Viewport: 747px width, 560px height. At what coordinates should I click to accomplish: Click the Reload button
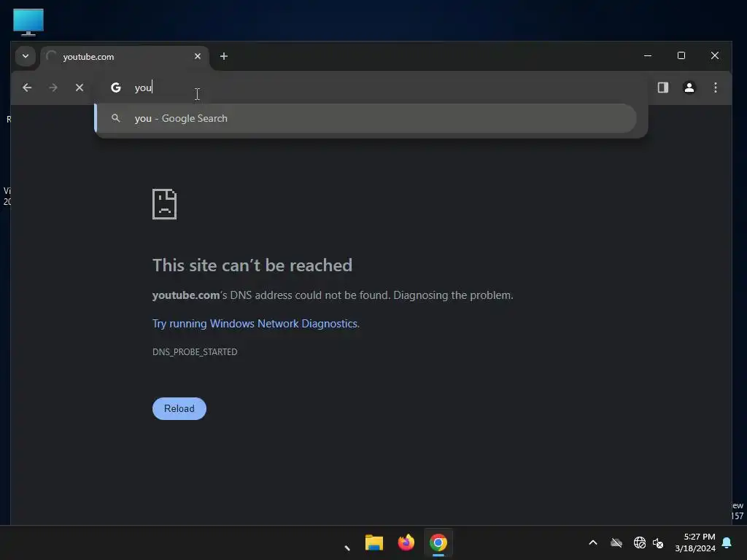point(179,408)
